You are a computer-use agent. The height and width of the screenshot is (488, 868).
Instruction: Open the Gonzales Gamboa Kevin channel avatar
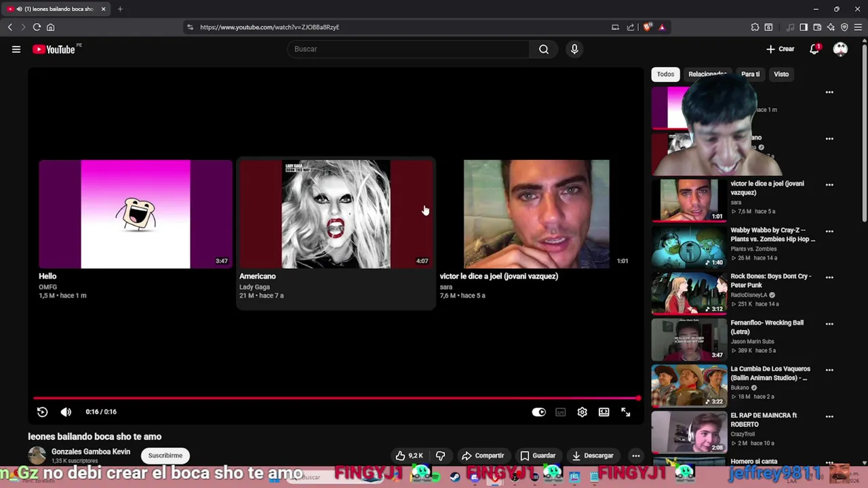[37, 455]
